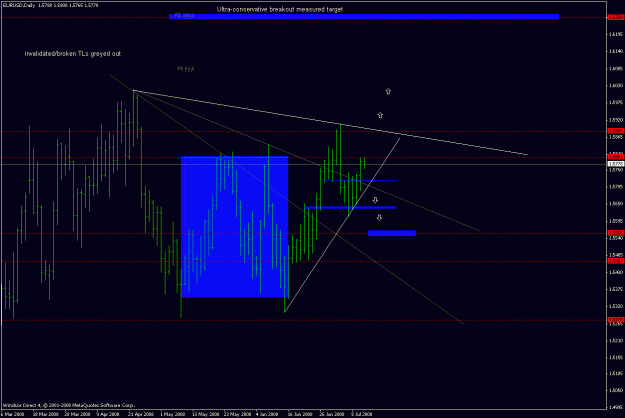Select the white descending resistance trendline
625x418 pixels.
pos(330,122)
